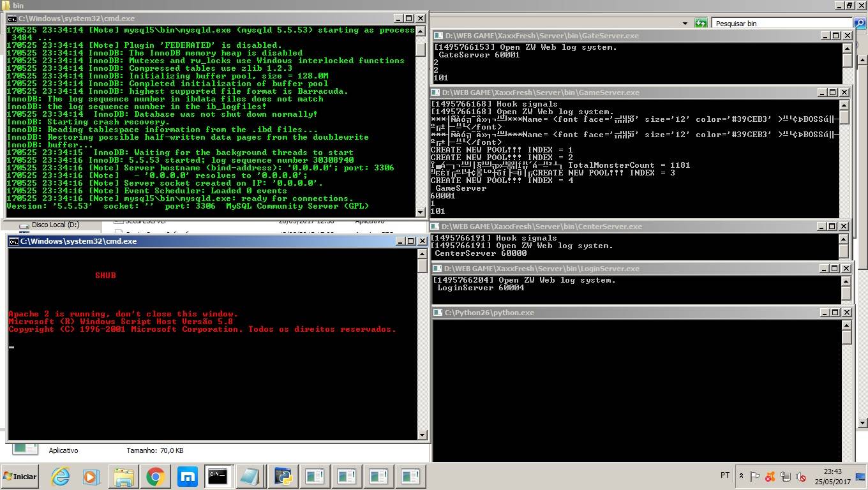This screenshot has height=490, width=868.
Task: Maximize the GameServer.exe console window
Action: 832,93
